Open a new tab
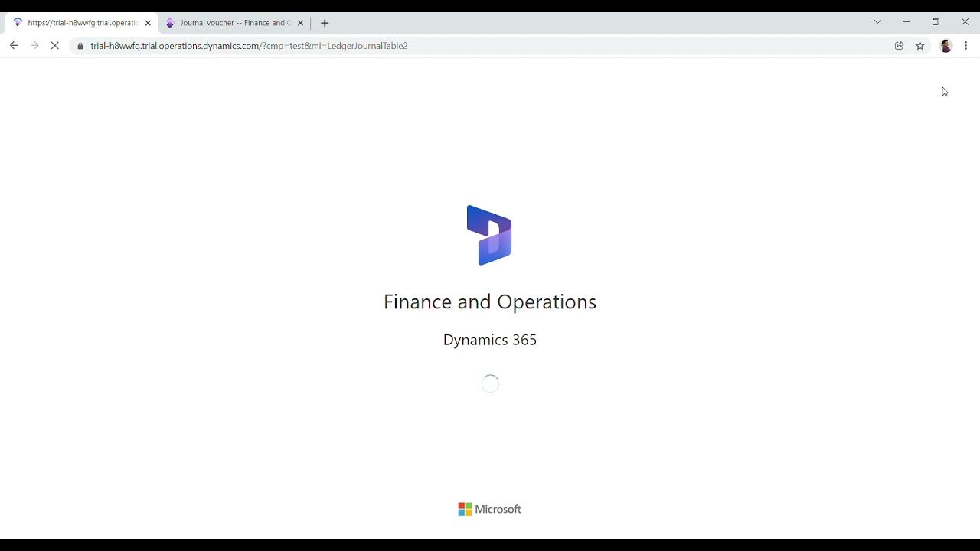Image resolution: width=980 pixels, height=551 pixels. [x=325, y=23]
